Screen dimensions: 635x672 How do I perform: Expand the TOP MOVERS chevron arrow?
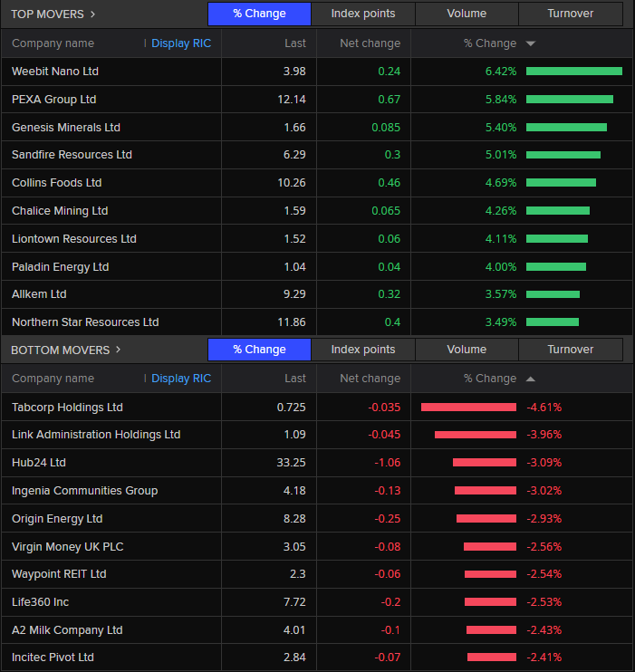point(92,14)
